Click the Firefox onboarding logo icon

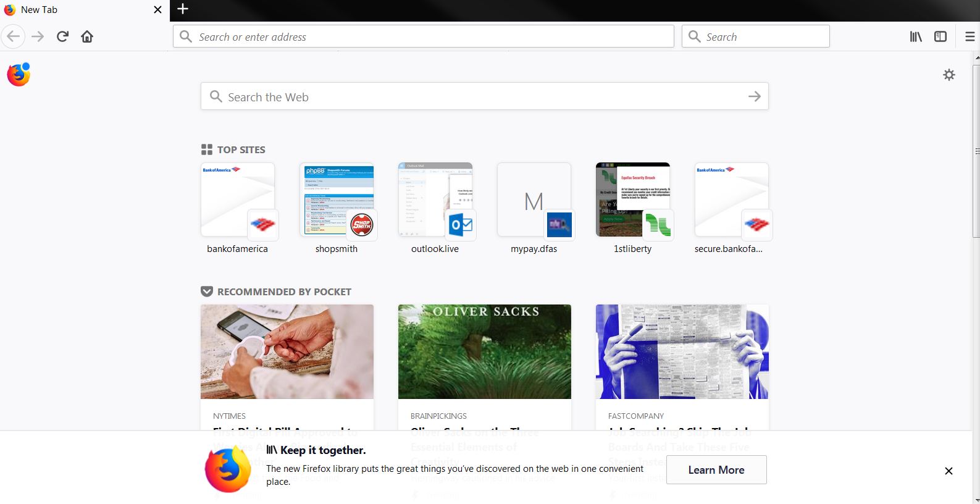tap(19, 75)
